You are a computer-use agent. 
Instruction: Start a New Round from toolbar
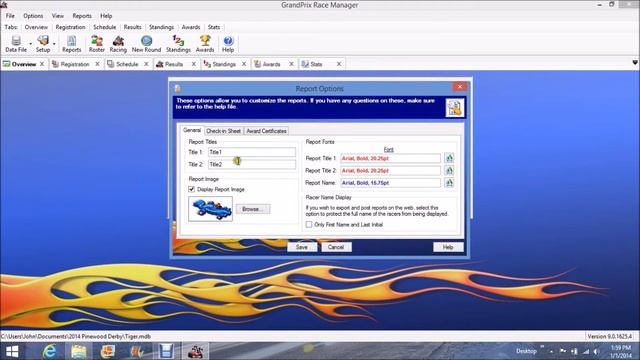tap(146, 44)
